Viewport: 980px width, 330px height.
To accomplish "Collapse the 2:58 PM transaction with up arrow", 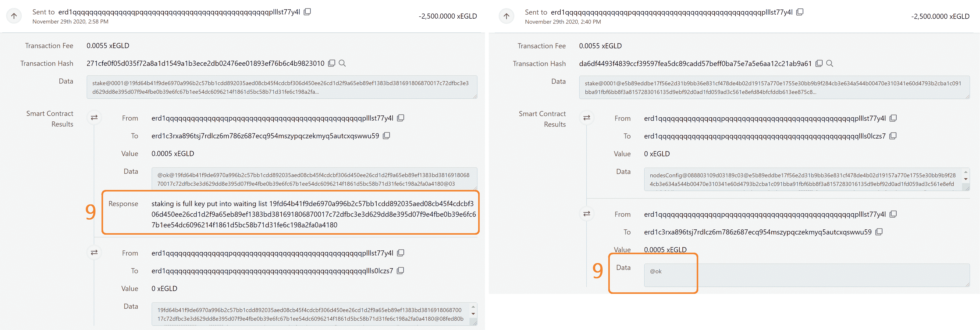I will [x=14, y=16].
